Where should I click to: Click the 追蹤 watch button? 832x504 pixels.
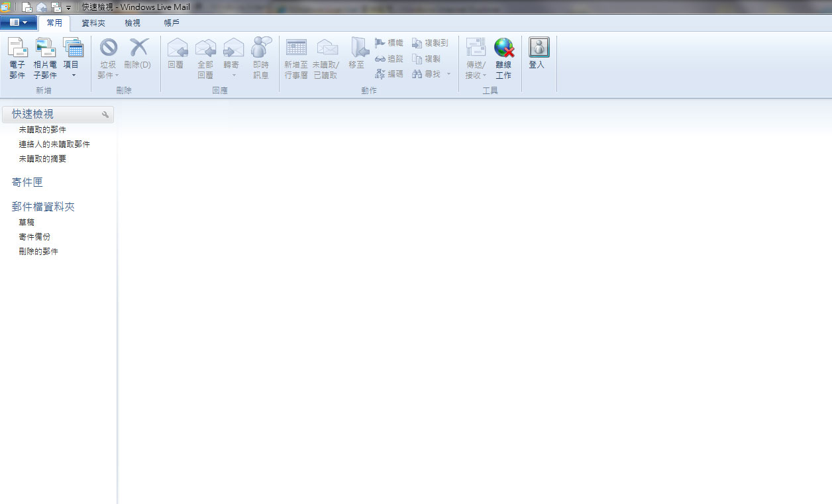[389, 59]
